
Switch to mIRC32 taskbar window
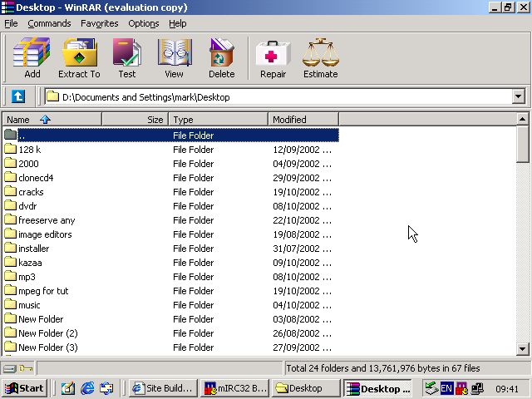click(x=235, y=388)
